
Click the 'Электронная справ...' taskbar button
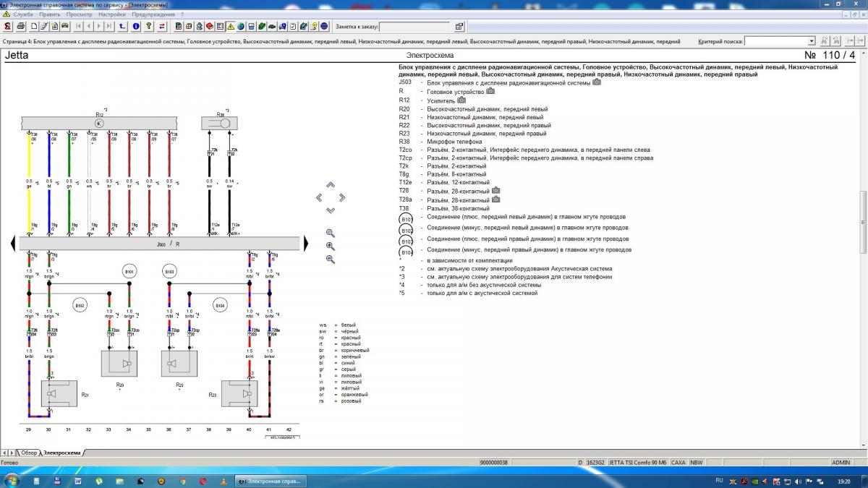270,480
